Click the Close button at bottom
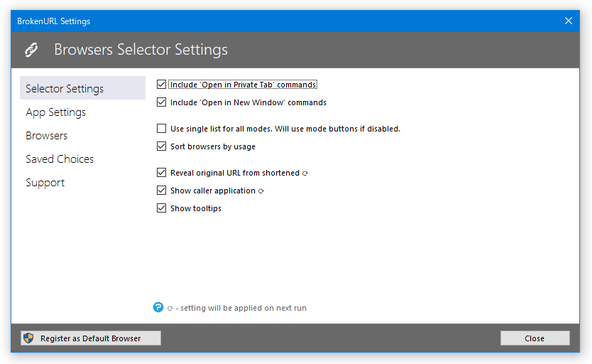This screenshot has width=592, height=364. point(535,338)
